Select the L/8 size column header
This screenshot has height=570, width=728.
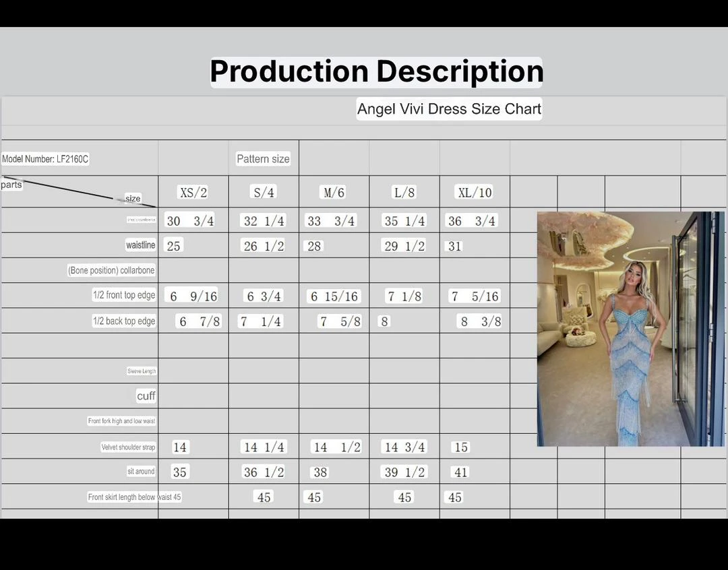[x=404, y=193]
